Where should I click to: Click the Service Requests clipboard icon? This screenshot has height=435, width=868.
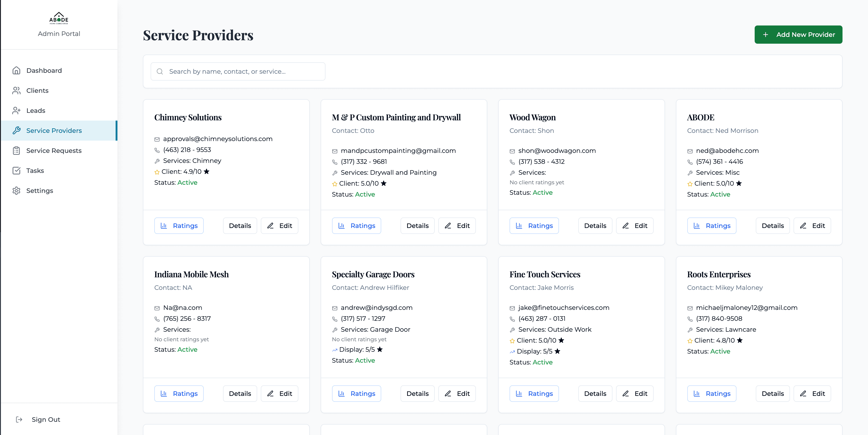tap(16, 151)
